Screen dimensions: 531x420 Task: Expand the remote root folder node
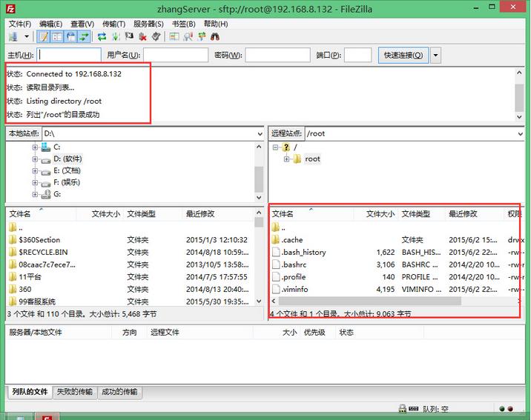pos(287,159)
